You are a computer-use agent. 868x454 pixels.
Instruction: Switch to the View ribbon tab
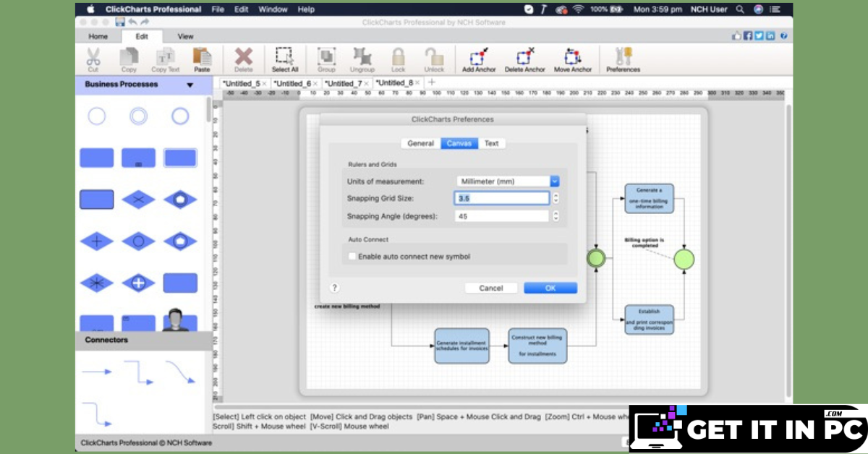pyautogui.click(x=185, y=36)
